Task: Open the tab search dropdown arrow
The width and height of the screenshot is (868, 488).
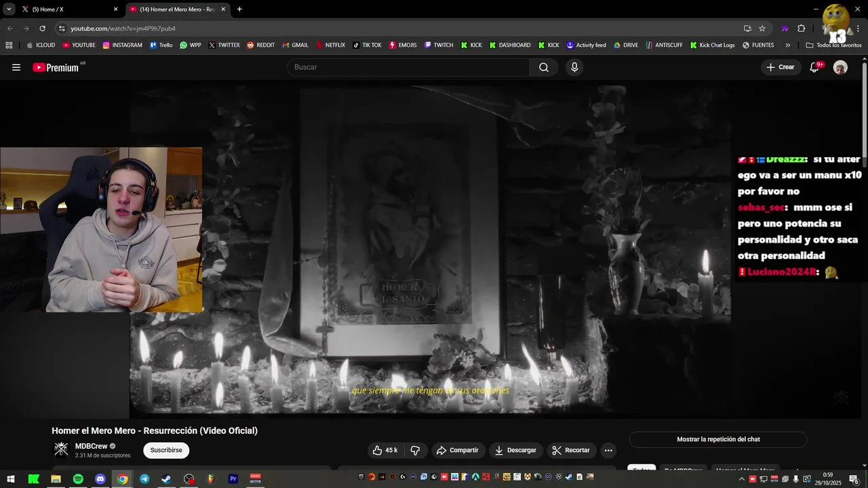Action: click(x=9, y=9)
